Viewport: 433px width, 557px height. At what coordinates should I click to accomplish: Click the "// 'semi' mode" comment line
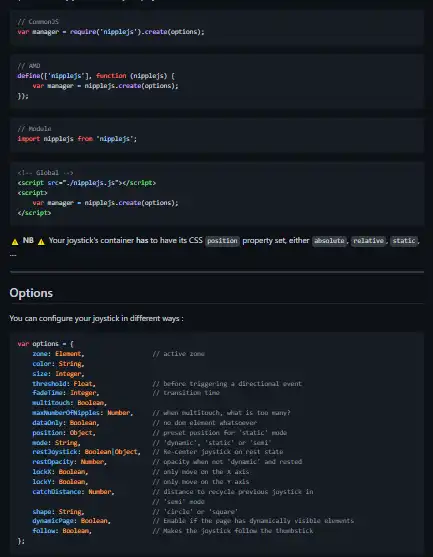pyautogui.click(x=179, y=501)
